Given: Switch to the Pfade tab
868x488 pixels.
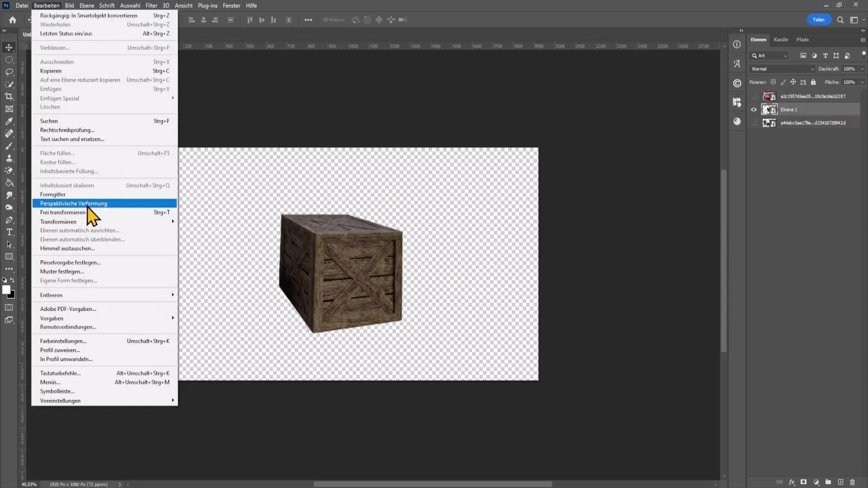Looking at the screenshot, I should coord(802,40).
